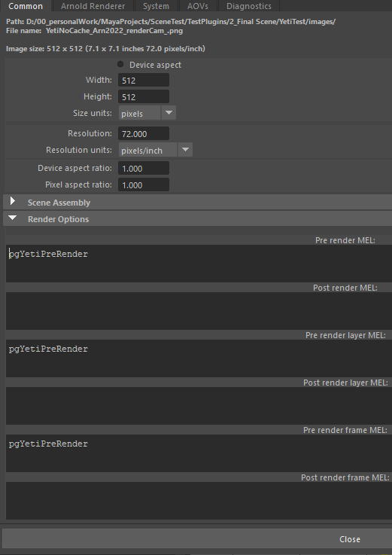Image resolution: width=392 pixels, height=555 pixels.
Task: Open the Resolution units dropdown arrow
Action: (185, 150)
